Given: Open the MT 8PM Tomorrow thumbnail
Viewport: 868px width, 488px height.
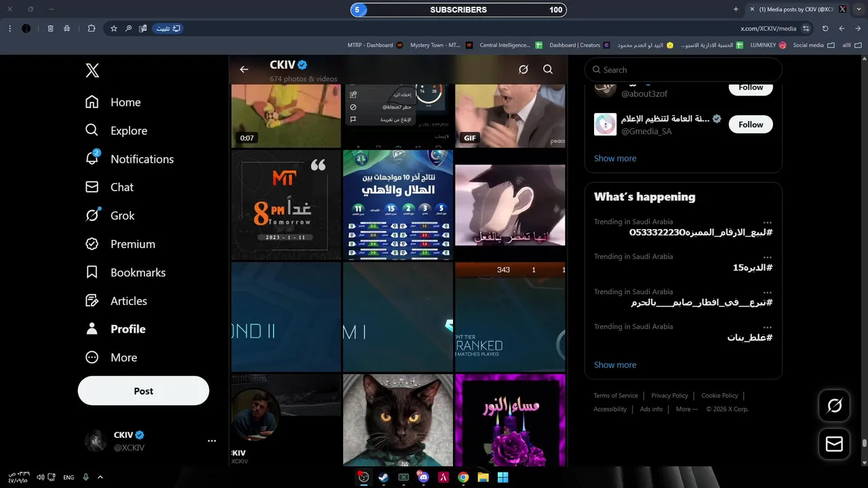Looking at the screenshot, I should 286,205.
